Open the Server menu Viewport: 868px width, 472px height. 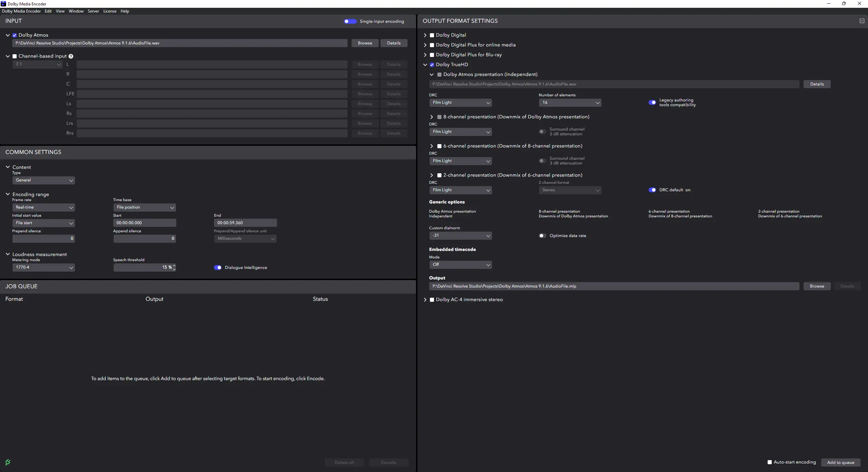[x=93, y=11]
